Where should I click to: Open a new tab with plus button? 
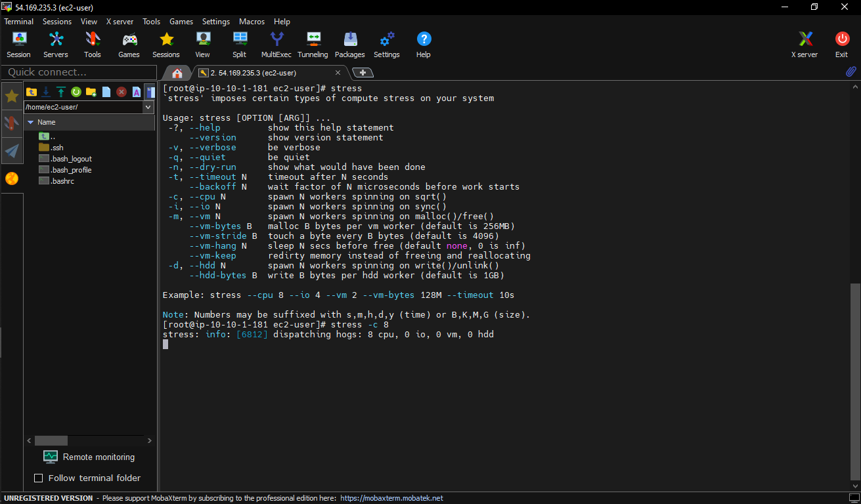coord(364,73)
